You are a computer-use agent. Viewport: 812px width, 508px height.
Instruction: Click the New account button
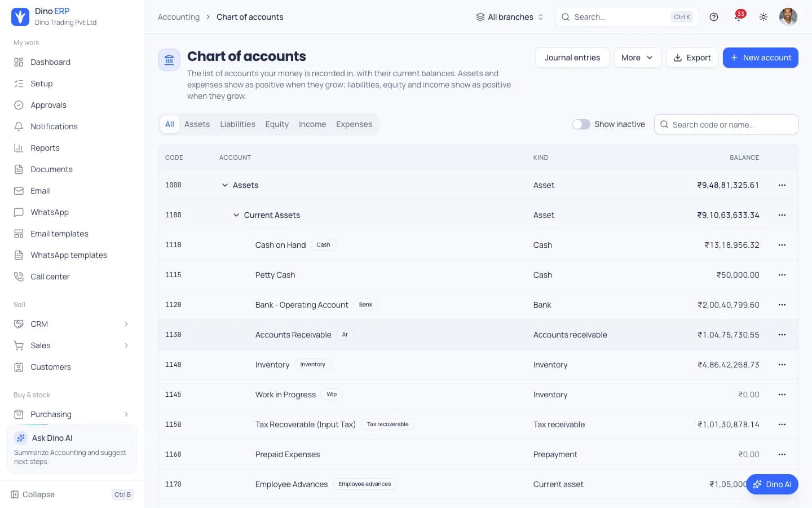(761, 58)
